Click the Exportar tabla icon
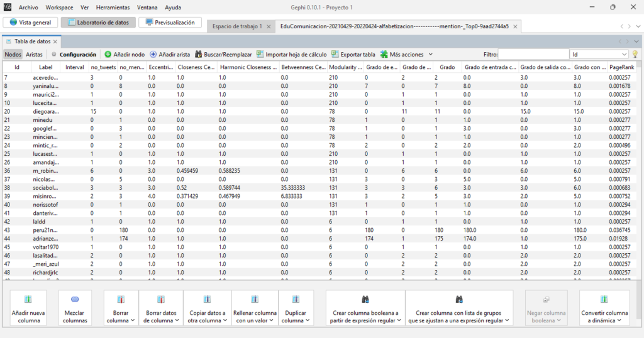This screenshot has width=644, height=338. pyautogui.click(x=335, y=54)
